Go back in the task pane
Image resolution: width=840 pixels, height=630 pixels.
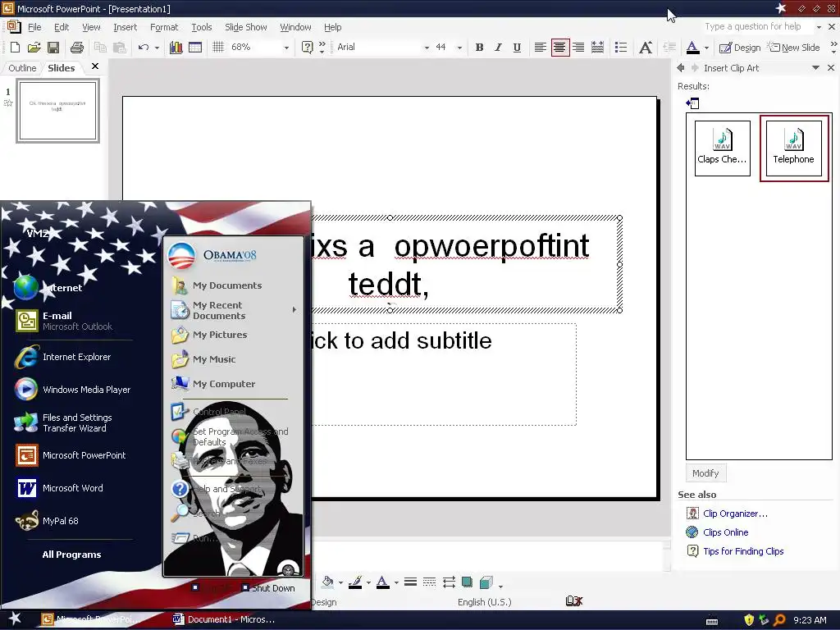click(x=680, y=68)
